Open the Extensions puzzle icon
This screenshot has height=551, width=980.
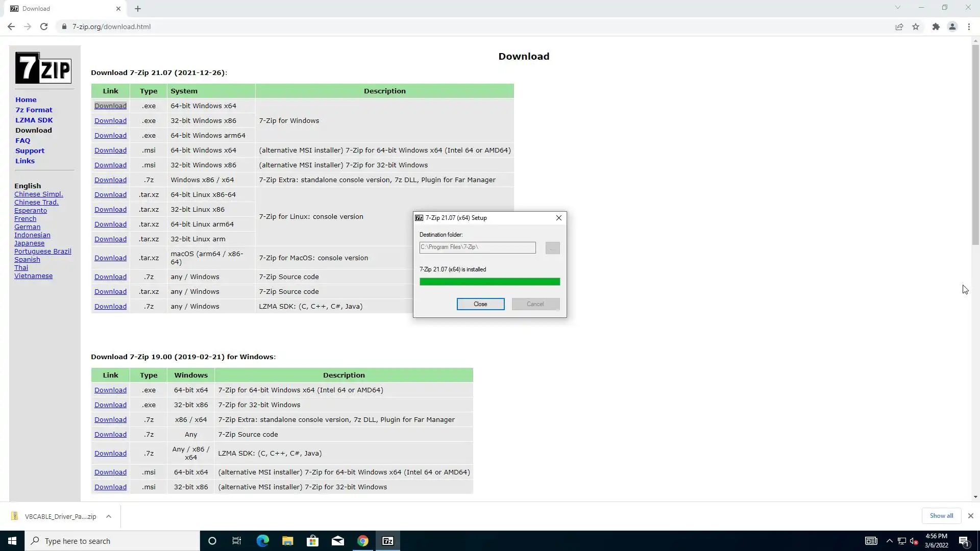click(936, 27)
